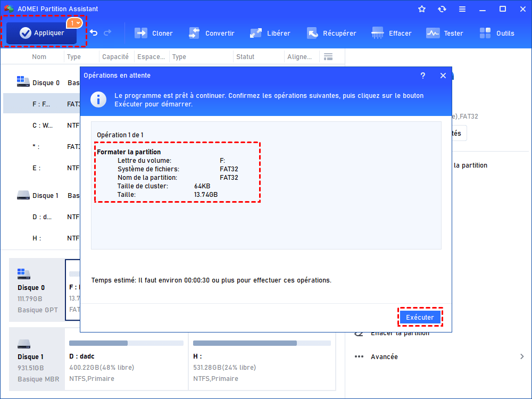Click the refresh icon in title bar
532x399 pixels.
(x=442, y=9)
